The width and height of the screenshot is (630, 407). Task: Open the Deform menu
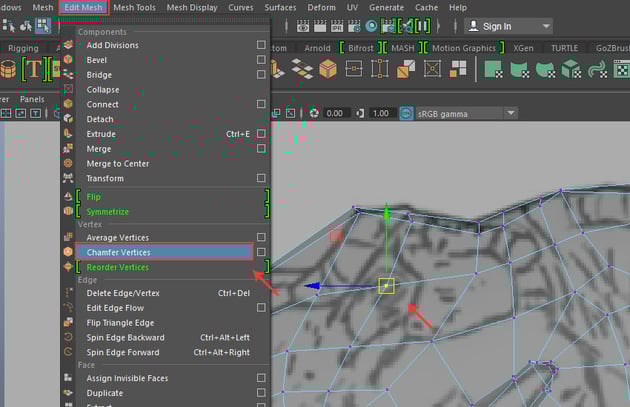pos(321,8)
